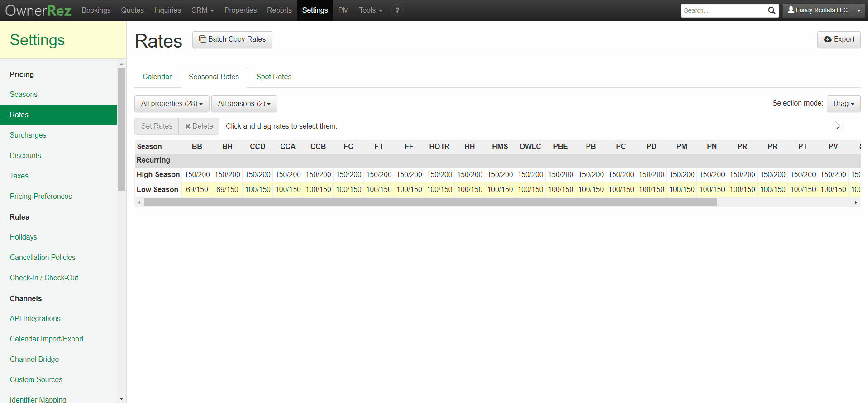The width and height of the screenshot is (868, 403).
Task: Click the right arrow of horizontal scrollbar
Action: (x=855, y=202)
